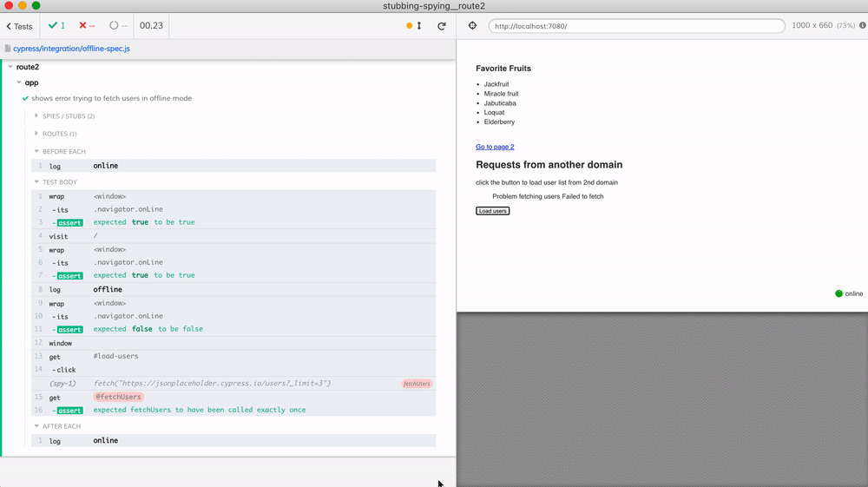
Task: Toggle auto-scrolling arrow icon
Action: pos(419,25)
